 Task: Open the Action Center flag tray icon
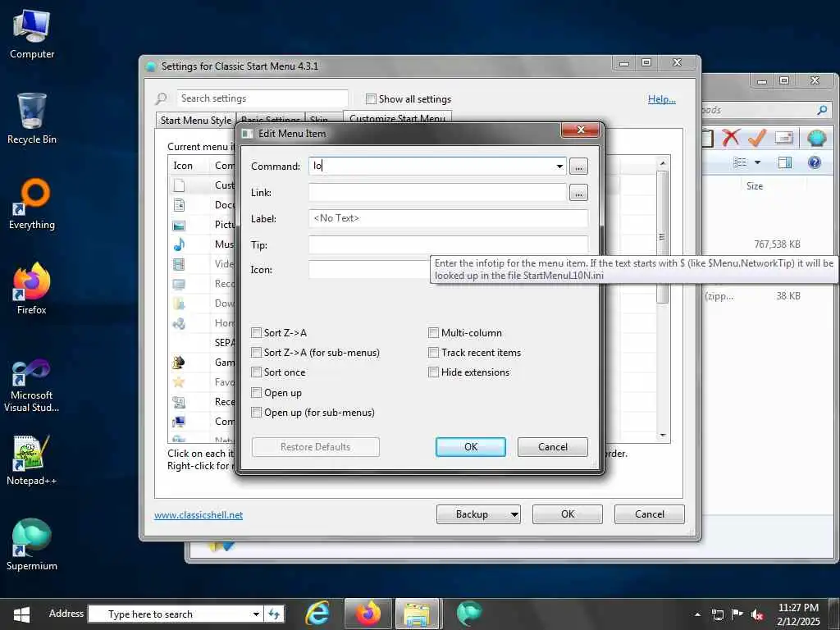point(737,614)
